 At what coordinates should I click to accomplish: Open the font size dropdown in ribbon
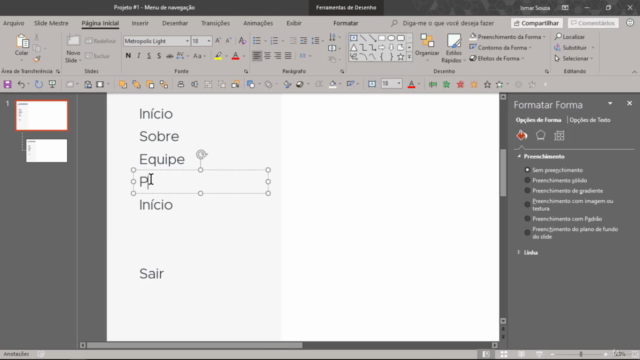coord(209,41)
